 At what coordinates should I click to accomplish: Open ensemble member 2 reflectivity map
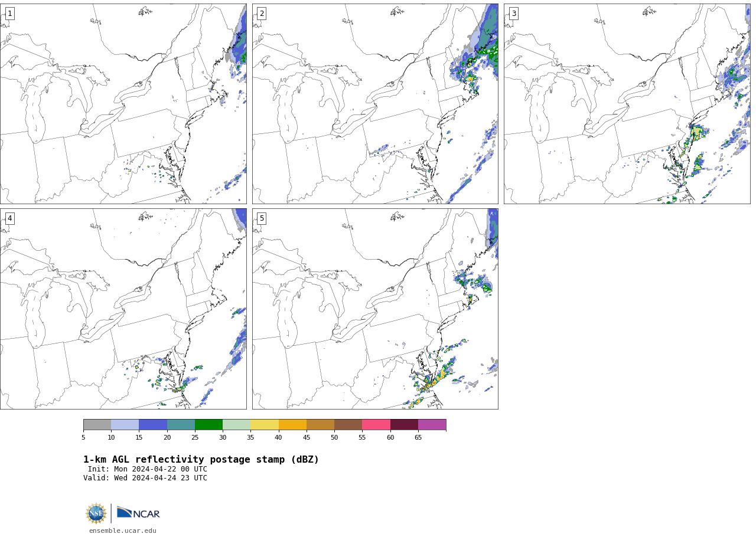coord(375,104)
